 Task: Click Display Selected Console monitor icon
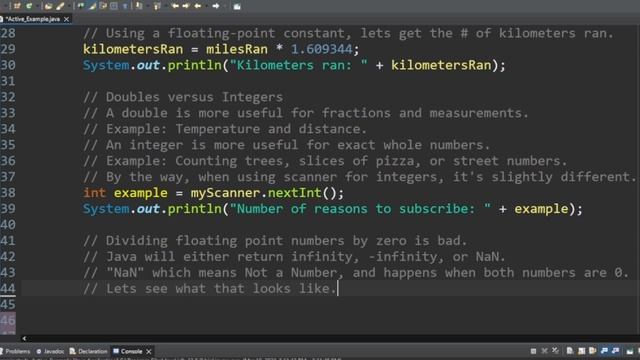pyautogui.click(x=630, y=351)
